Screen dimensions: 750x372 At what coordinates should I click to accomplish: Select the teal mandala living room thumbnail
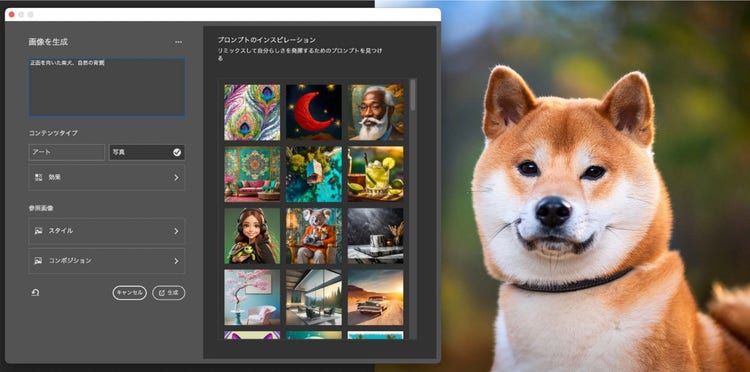click(252, 174)
